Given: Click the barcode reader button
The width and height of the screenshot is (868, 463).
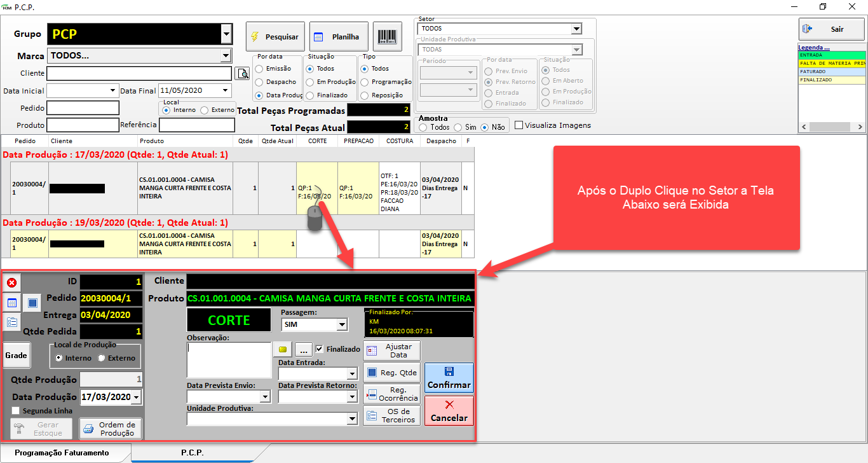Looking at the screenshot, I should 386,37.
